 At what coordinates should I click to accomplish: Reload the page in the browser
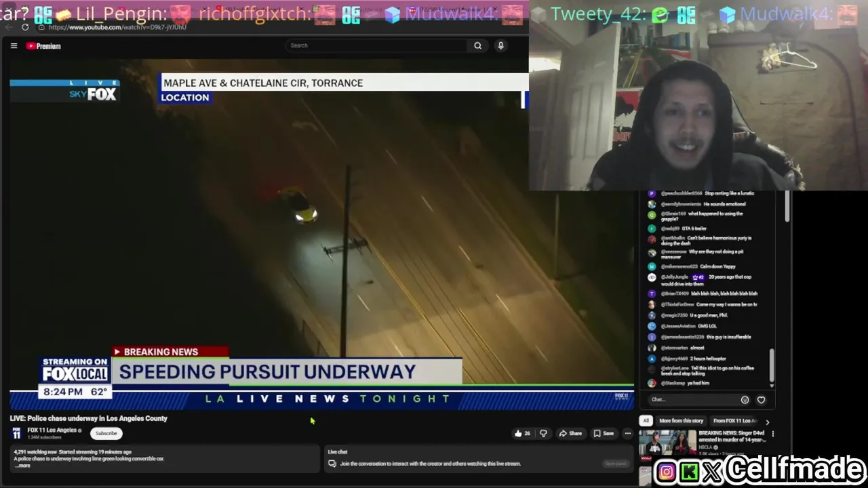click(25, 27)
